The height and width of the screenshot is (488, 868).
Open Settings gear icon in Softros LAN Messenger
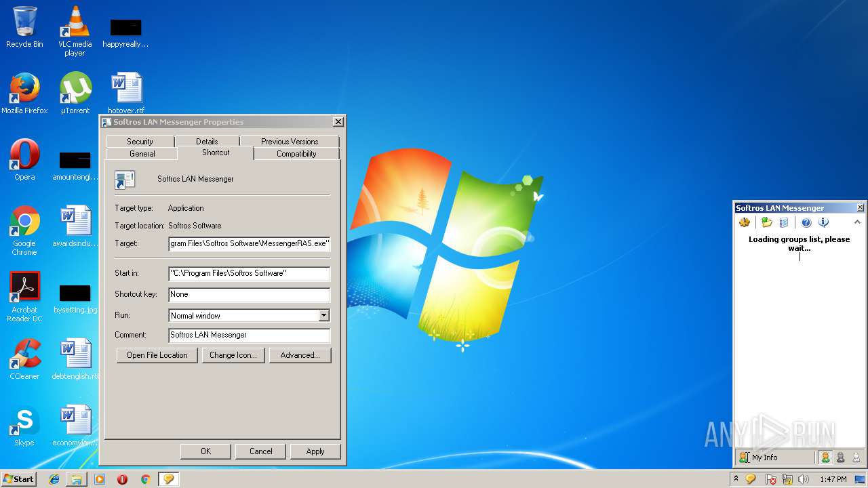point(745,222)
